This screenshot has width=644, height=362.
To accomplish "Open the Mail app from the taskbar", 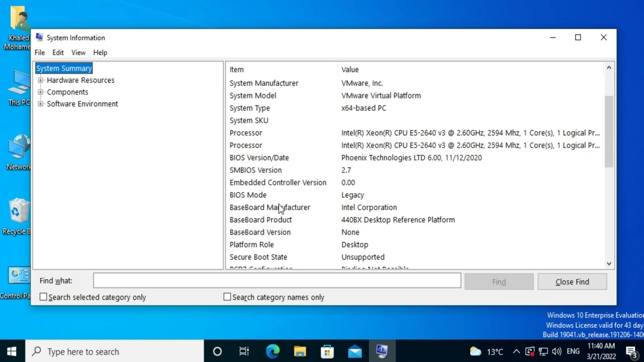I will click(355, 351).
